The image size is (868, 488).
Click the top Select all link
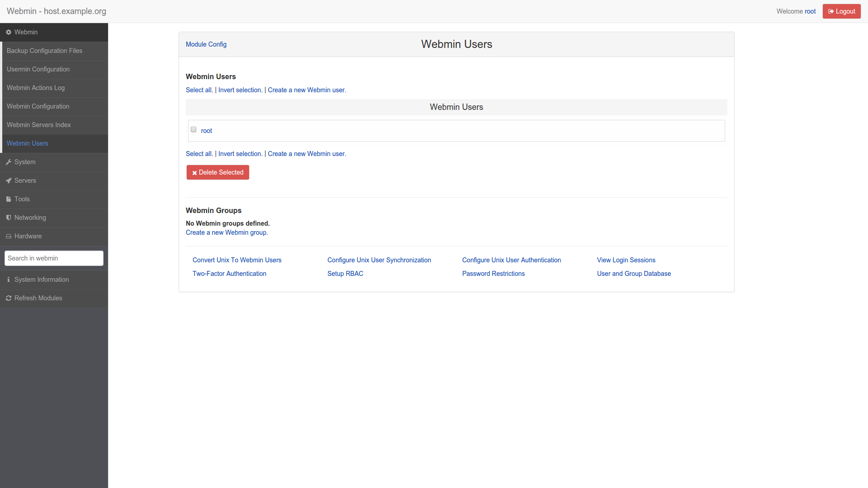point(199,90)
